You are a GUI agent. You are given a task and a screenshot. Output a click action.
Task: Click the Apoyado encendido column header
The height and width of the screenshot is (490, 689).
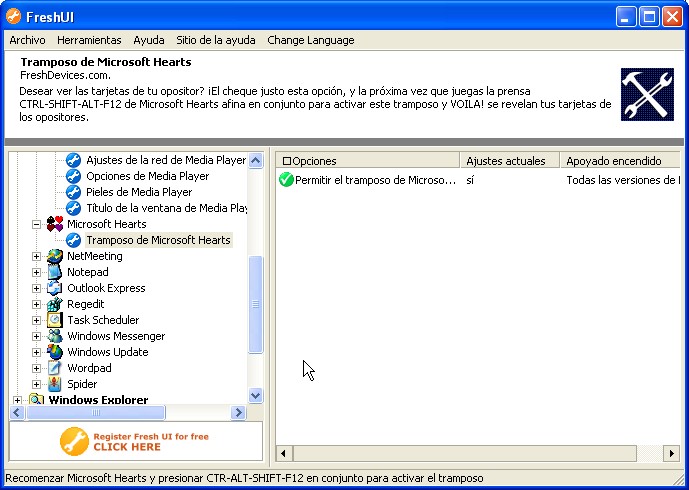pos(620,161)
